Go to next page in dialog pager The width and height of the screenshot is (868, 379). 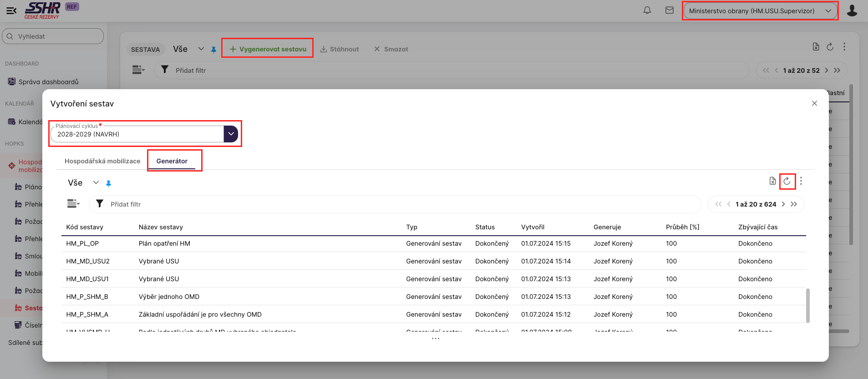pyautogui.click(x=783, y=204)
